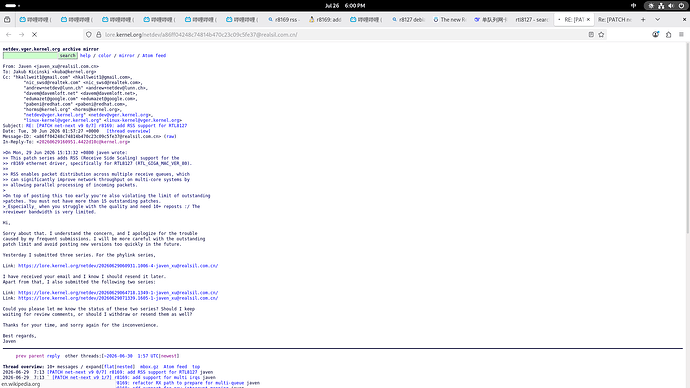This screenshot has height=388, width=690.
Task: Go forward to the next page
Action: 22,34
